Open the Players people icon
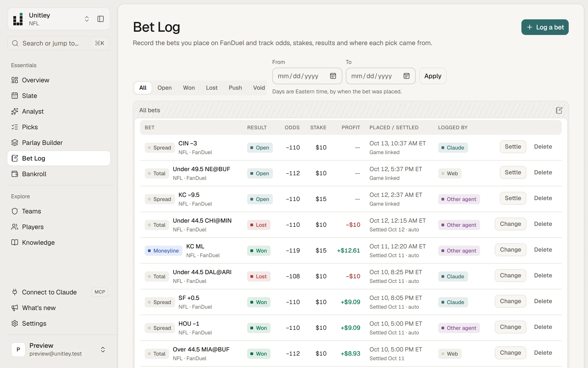This screenshot has height=368, width=588. [x=14, y=227]
